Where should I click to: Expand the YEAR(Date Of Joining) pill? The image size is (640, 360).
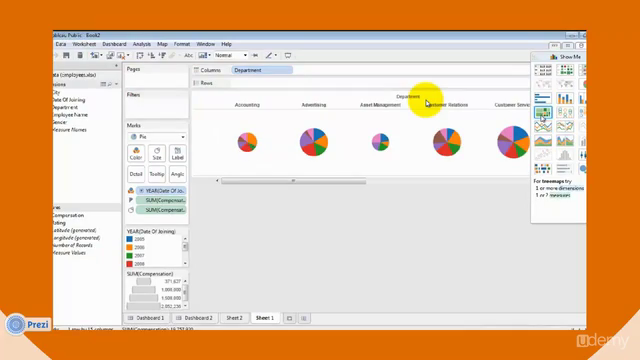[141, 191]
